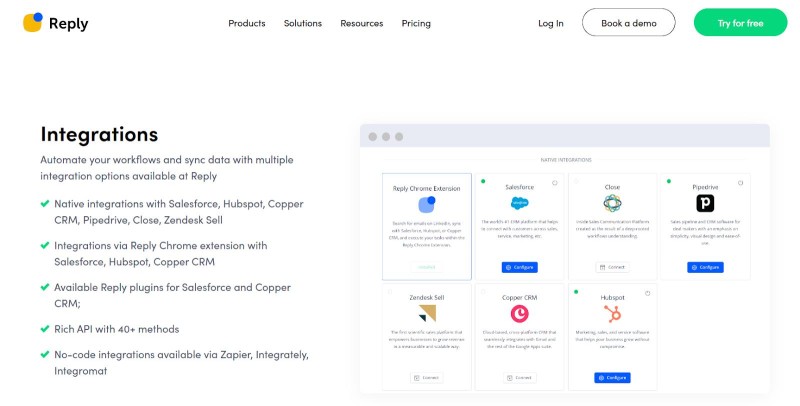Click the 'Automate your workflows' intro paragraph

[167, 168]
